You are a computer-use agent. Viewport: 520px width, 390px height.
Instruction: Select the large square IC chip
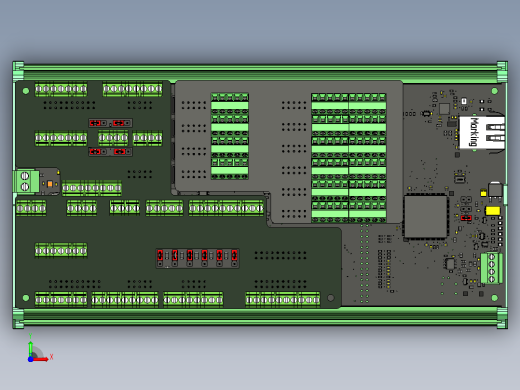click(425, 216)
